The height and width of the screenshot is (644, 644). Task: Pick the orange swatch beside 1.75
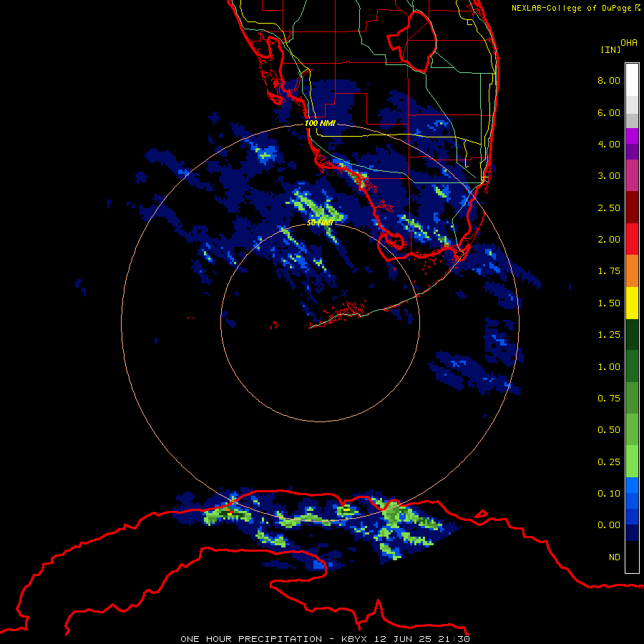[632, 271]
